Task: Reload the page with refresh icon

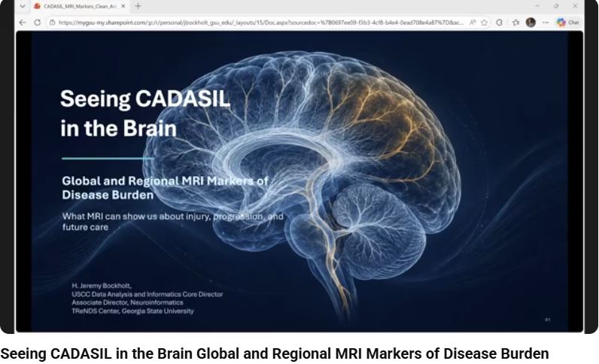Action: pos(37,23)
